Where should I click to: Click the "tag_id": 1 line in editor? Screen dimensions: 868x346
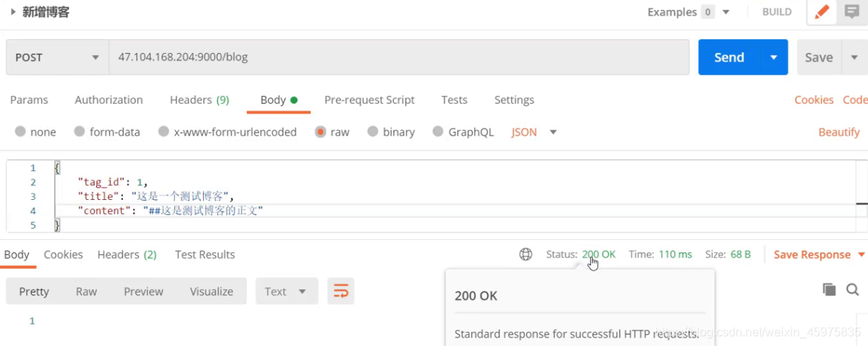click(113, 182)
